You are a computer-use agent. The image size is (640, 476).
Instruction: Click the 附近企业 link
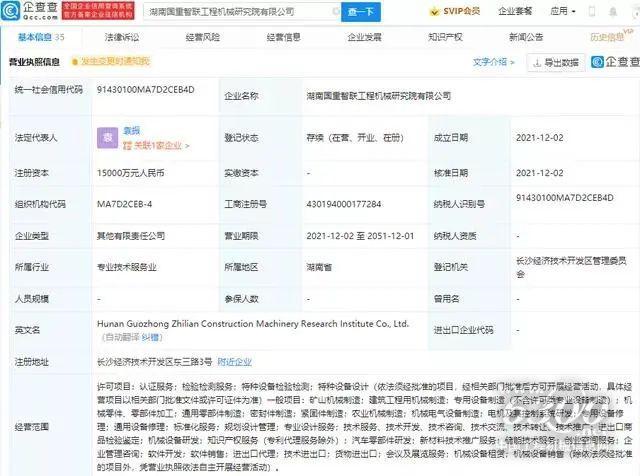[x=234, y=361]
